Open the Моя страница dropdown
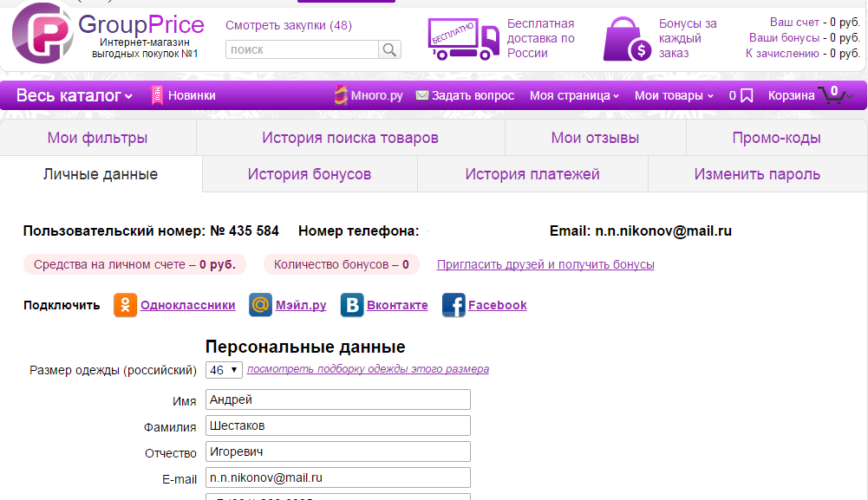 pos(574,96)
